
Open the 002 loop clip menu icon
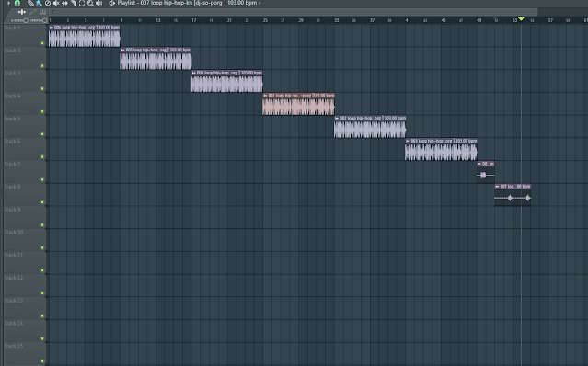coord(337,118)
